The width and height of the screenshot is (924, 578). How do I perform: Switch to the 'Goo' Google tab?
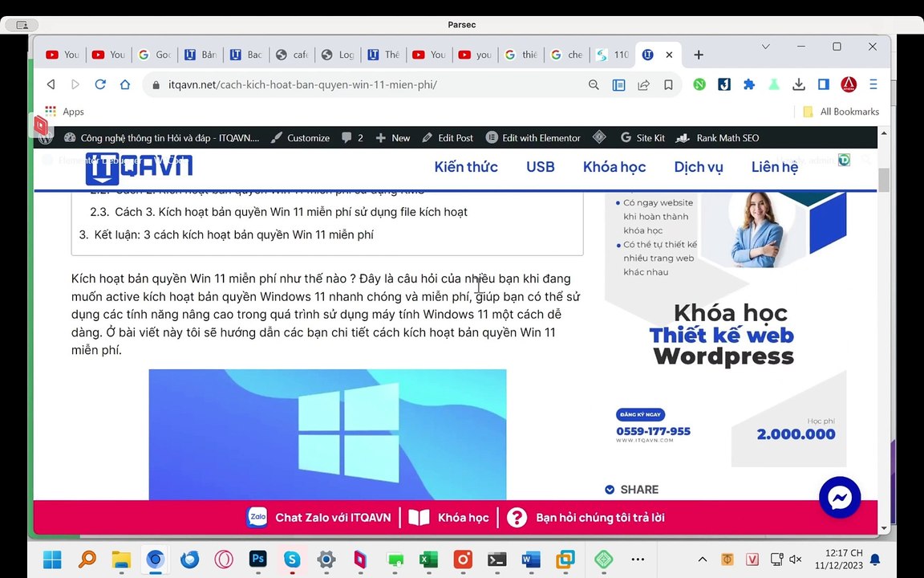coord(154,55)
